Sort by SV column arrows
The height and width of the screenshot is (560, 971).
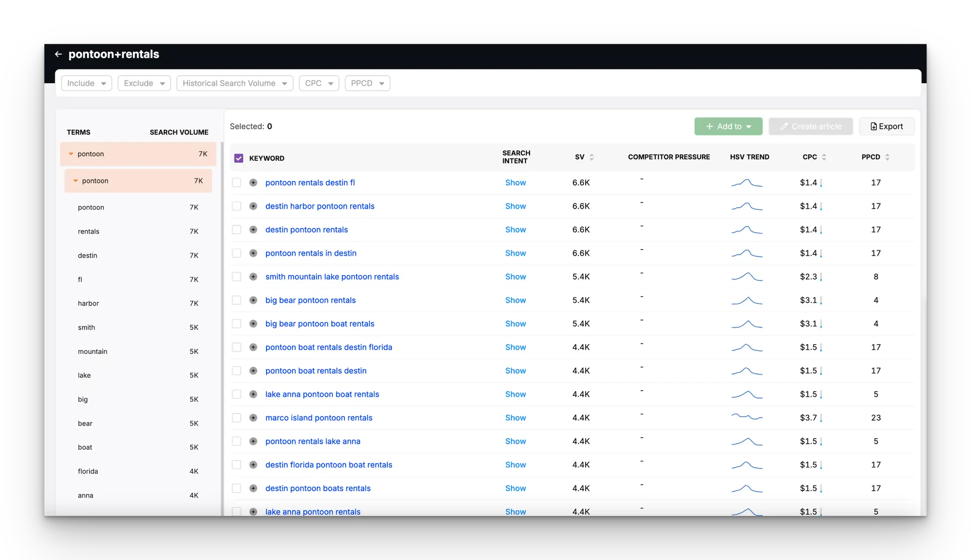click(x=592, y=157)
